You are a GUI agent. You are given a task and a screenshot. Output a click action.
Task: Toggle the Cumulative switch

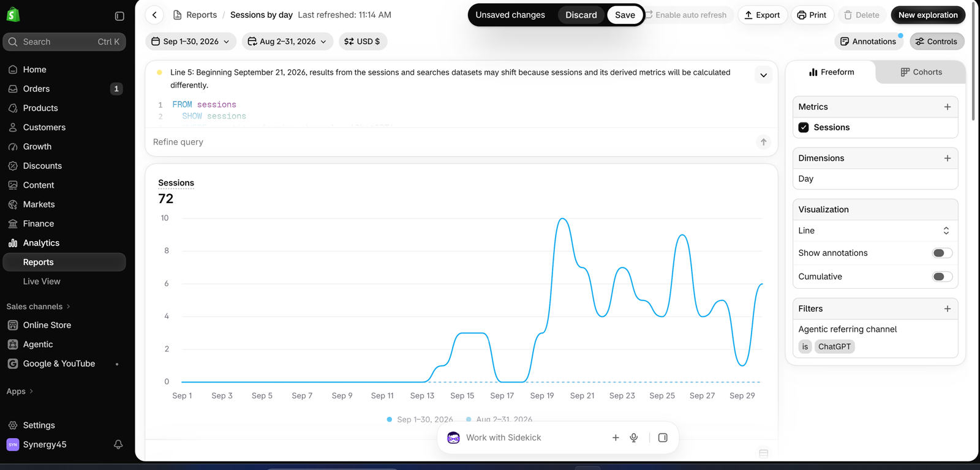pos(942,277)
